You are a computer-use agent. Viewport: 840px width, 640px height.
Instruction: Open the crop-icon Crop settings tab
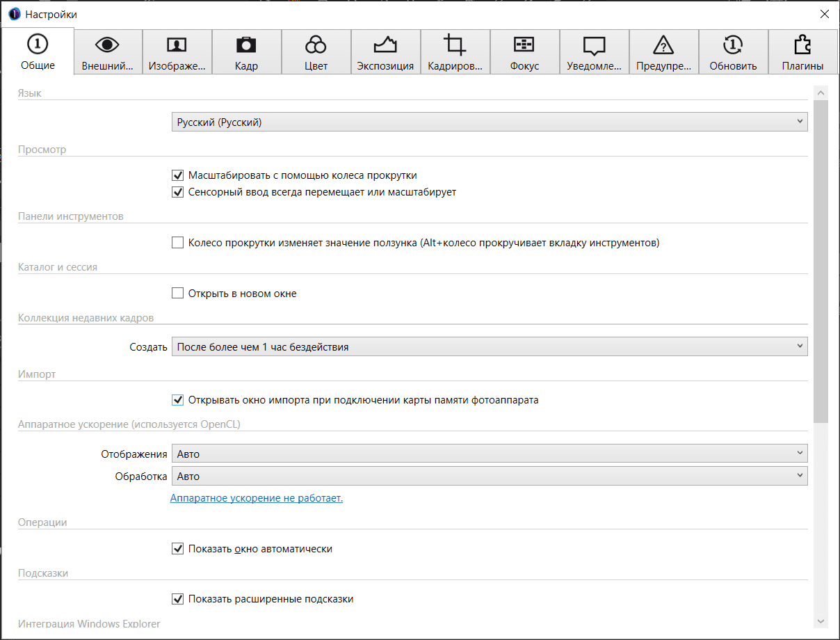pyautogui.click(x=455, y=52)
